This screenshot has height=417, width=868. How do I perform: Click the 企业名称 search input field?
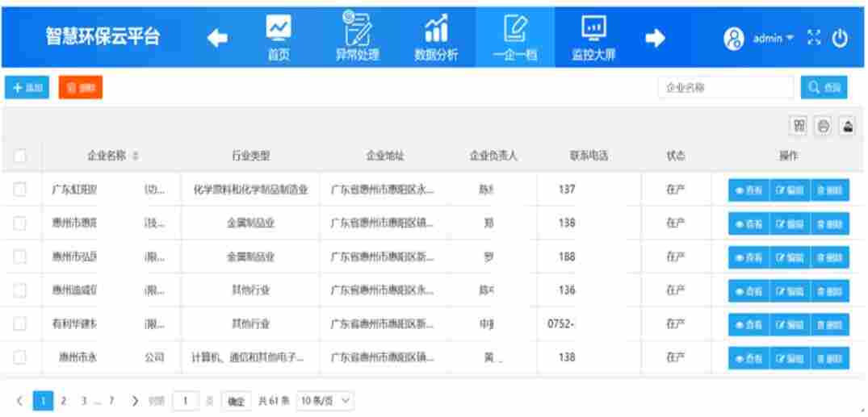(727, 87)
